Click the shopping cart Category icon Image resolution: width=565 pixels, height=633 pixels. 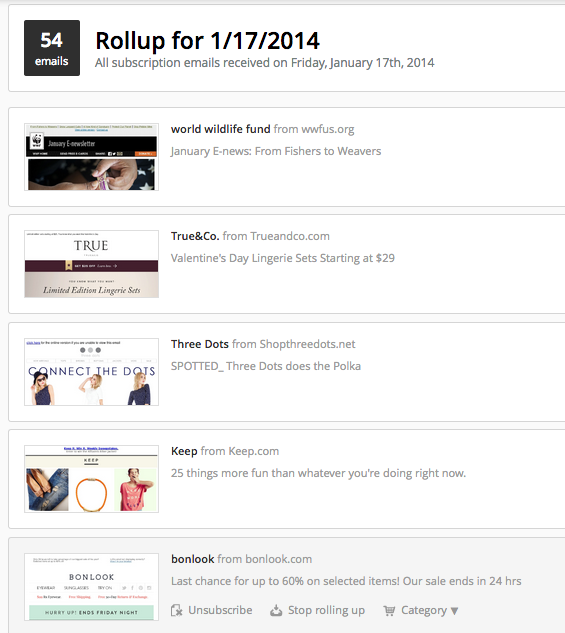click(x=389, y=610)
